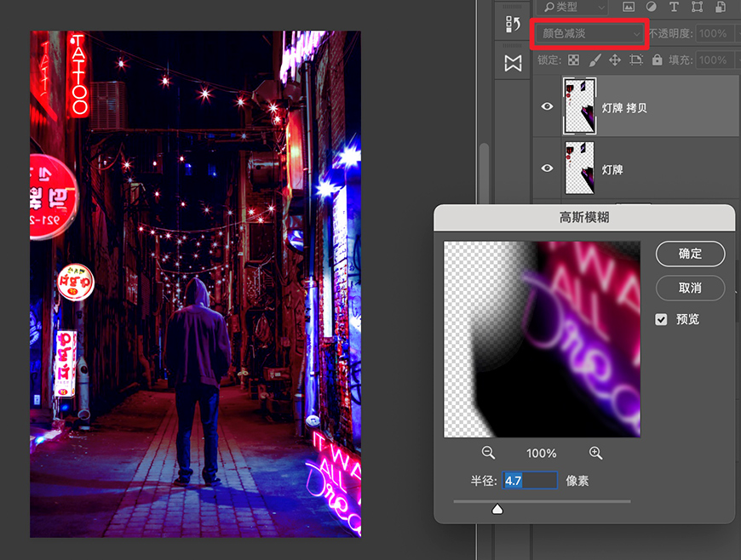Confirm Gaussian Blur with 确定 button
The height and width of the screenshot is (560, 741).
click(x=691, y=254)
